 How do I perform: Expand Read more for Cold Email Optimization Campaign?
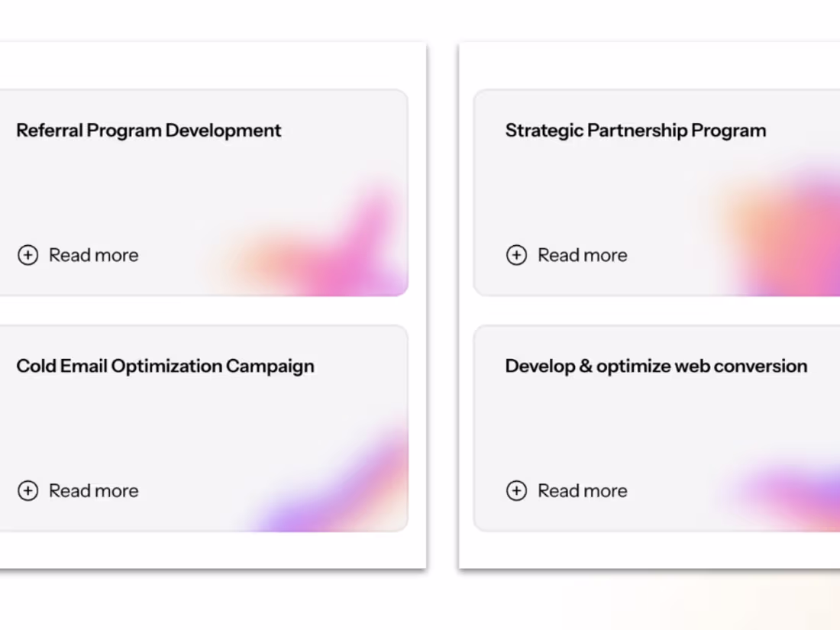(x=93, y=491)
